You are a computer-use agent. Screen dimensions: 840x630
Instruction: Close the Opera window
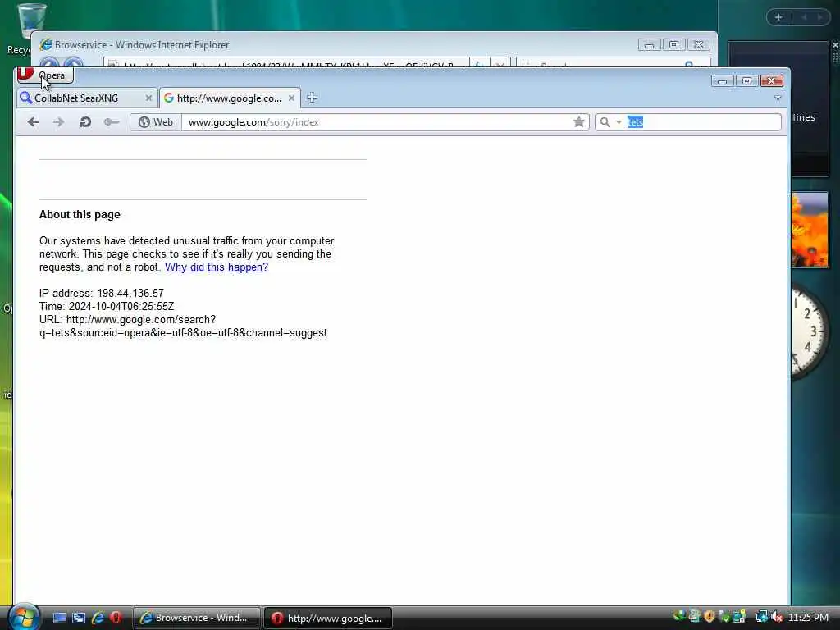point(771,81)
